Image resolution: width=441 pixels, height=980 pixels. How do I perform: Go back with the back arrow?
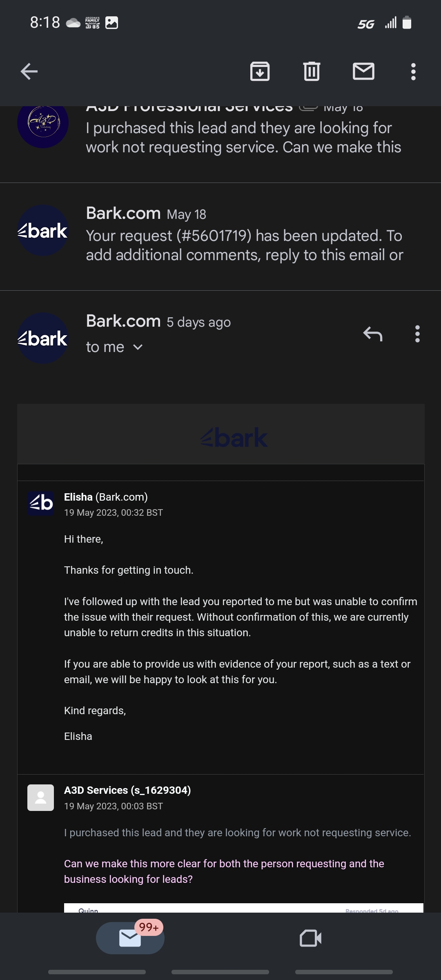point(28,71)
